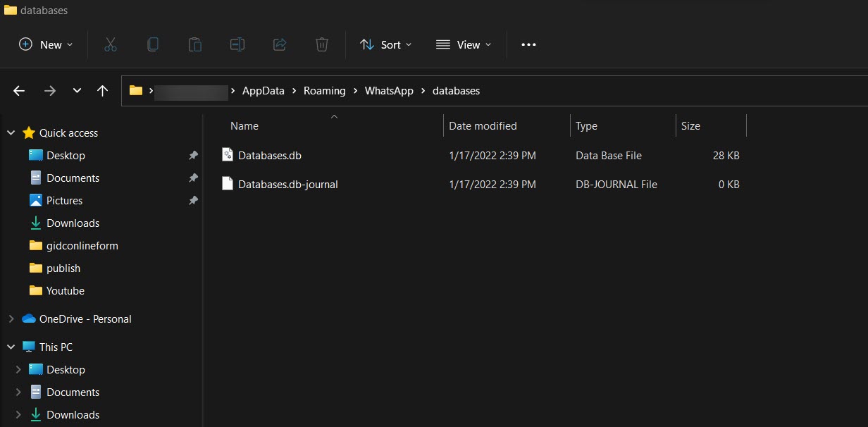Image resolution: width=868 pixels, height=427 pixels.
Task: Expand Desktop under This PC
Action: (x=18, y=369)
